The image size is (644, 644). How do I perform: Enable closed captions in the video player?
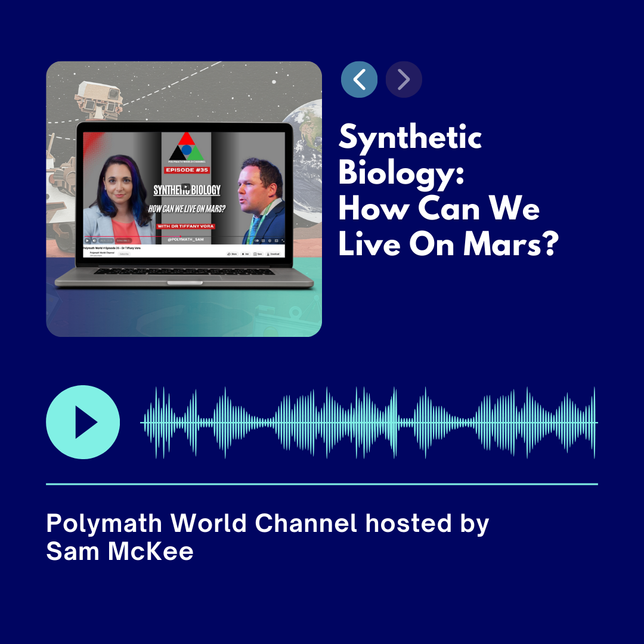(x=262, y=240)
